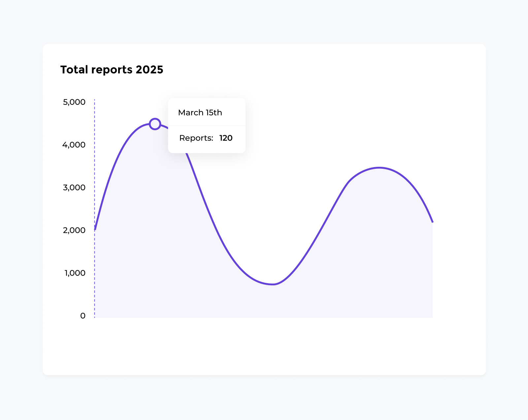528x420 pixels.
Task: Click the 5,000 y-axis label
Action: (x=74, y=102)
